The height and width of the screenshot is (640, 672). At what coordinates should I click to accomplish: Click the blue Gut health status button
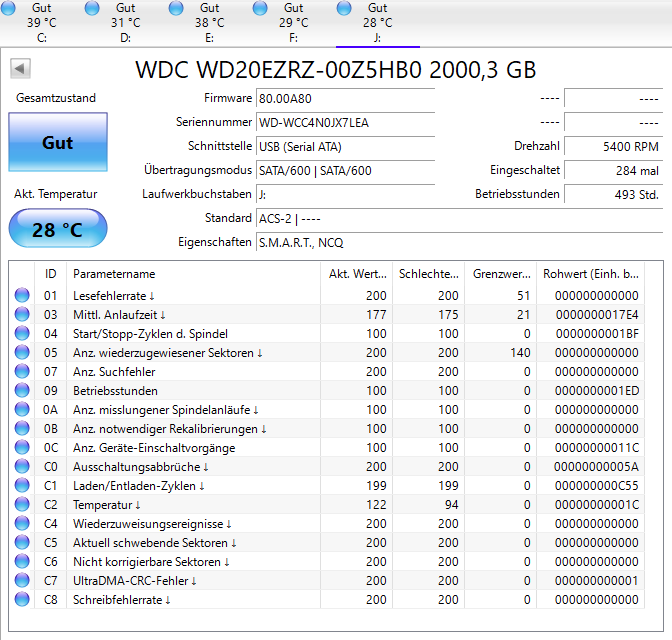(x=58, y=142)
